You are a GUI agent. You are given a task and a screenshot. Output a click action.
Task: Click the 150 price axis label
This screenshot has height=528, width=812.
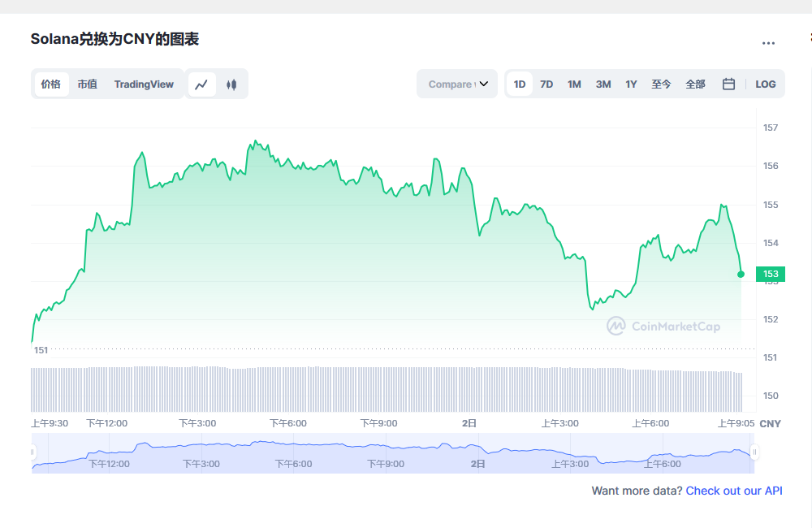tap(771, 396)
